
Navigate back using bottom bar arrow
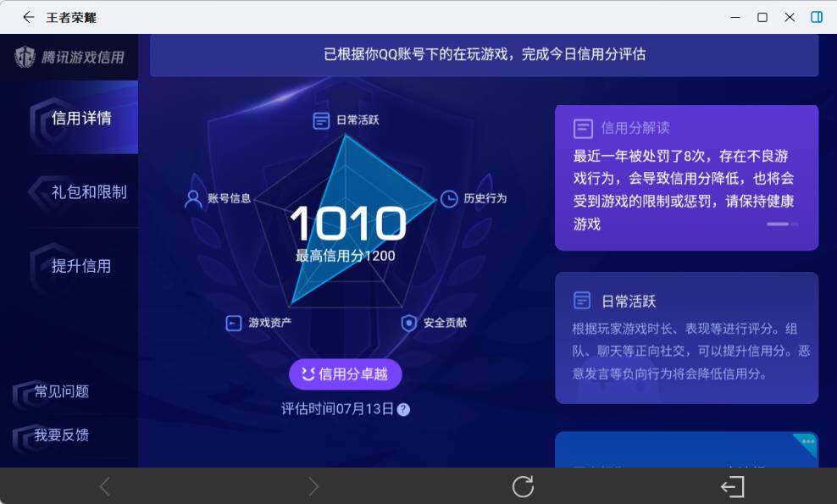point(105,486)
